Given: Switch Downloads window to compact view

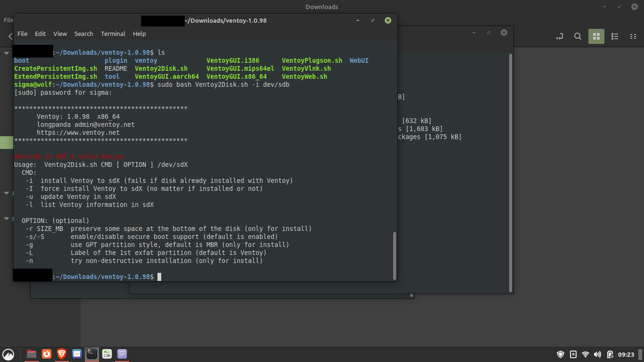Looking at the screenshot, I should [x=633, y=36].
